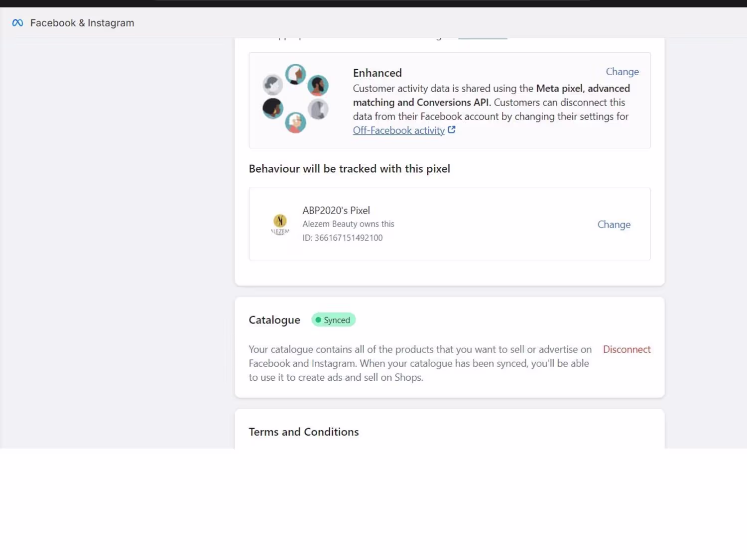Open the Off-Facebook activity external link icon
747x560 pixels.
(x=452, y=130)
